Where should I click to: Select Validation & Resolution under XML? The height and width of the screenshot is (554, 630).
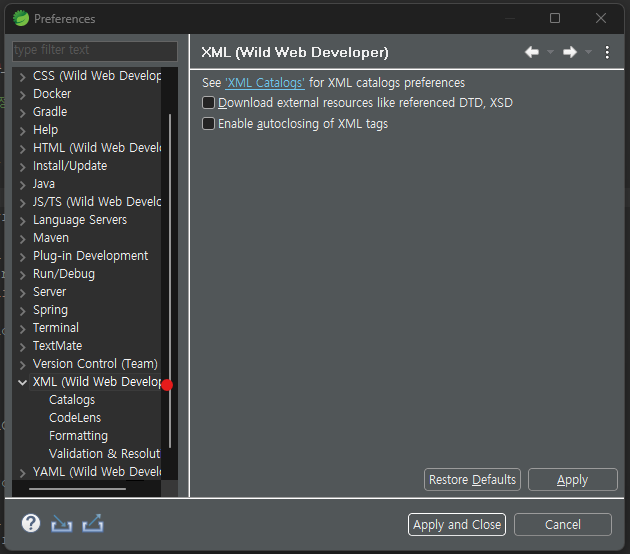click(x=104, y=454)
